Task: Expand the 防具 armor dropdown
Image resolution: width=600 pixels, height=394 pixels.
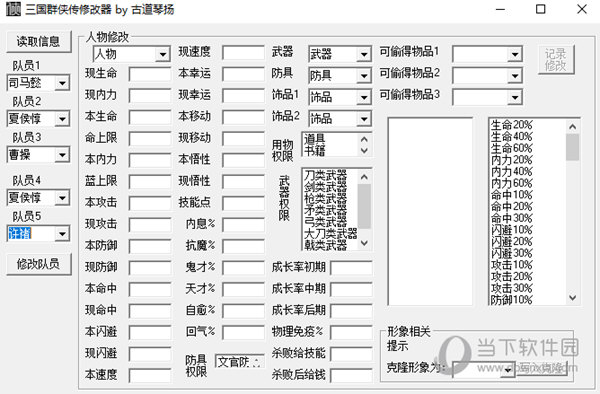Action: 364,76
